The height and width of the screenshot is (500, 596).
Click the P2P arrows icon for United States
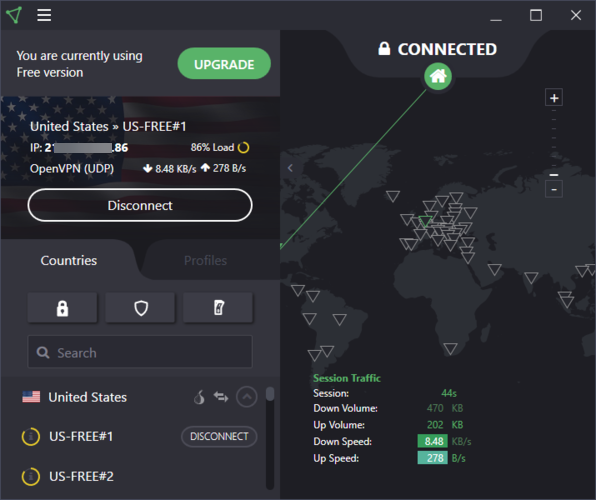(221, 397)
